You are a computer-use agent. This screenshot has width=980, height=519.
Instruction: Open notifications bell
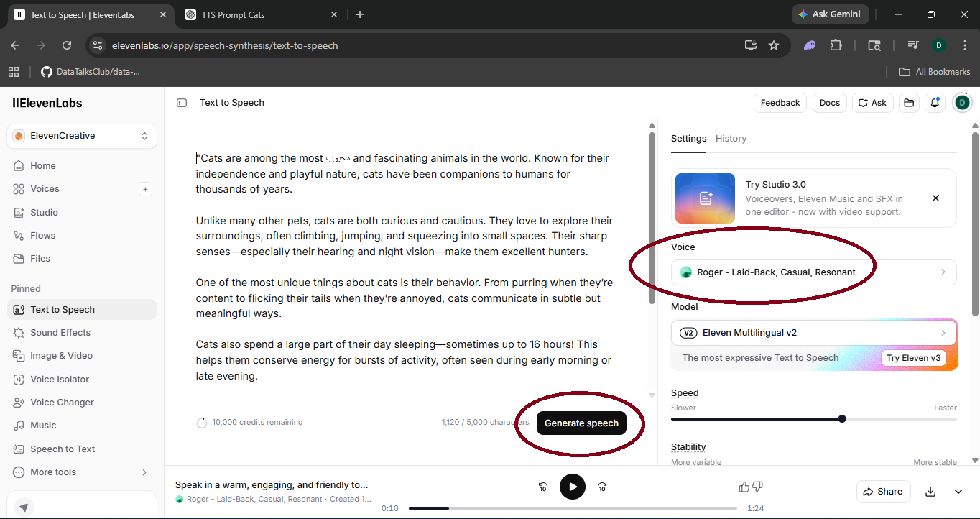(935, 103)
